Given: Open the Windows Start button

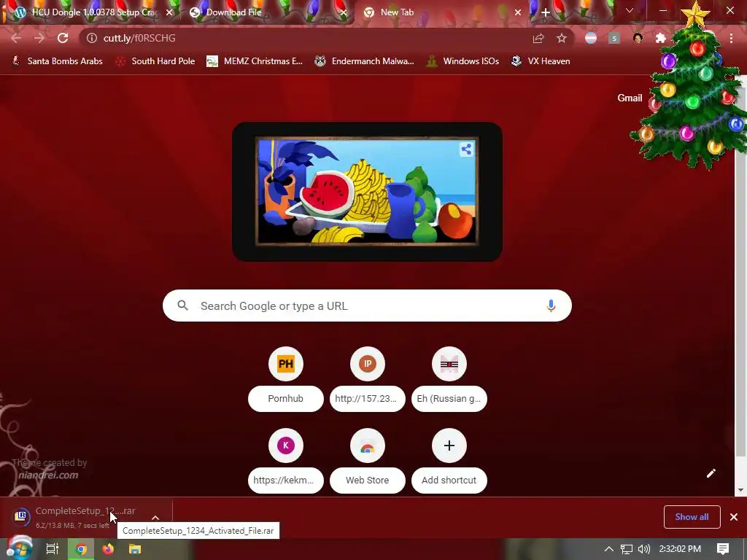Looking at the screenshot, I should coord(19,548).
